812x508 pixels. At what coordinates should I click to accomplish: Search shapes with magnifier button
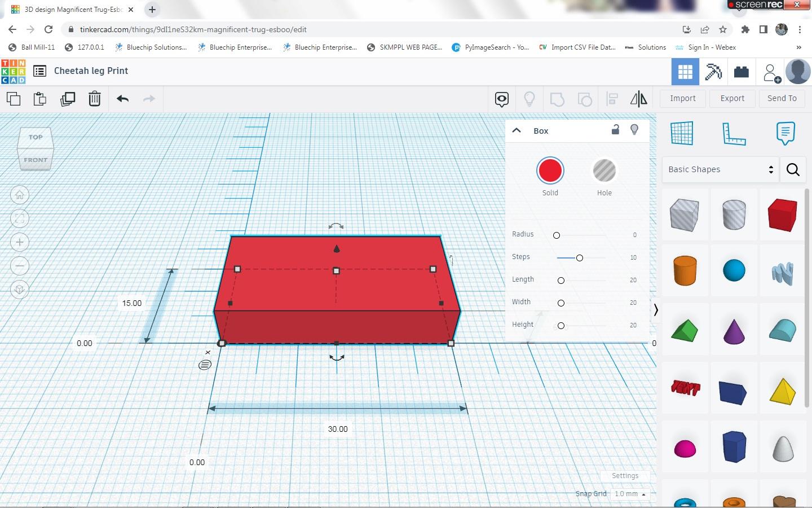click(793, 169)
